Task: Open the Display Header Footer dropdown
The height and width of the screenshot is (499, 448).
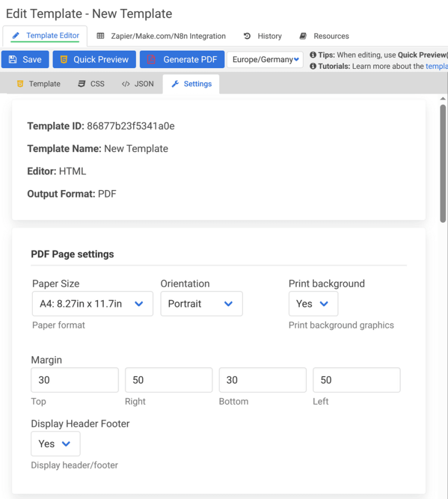Action: (x=55, y=444)
